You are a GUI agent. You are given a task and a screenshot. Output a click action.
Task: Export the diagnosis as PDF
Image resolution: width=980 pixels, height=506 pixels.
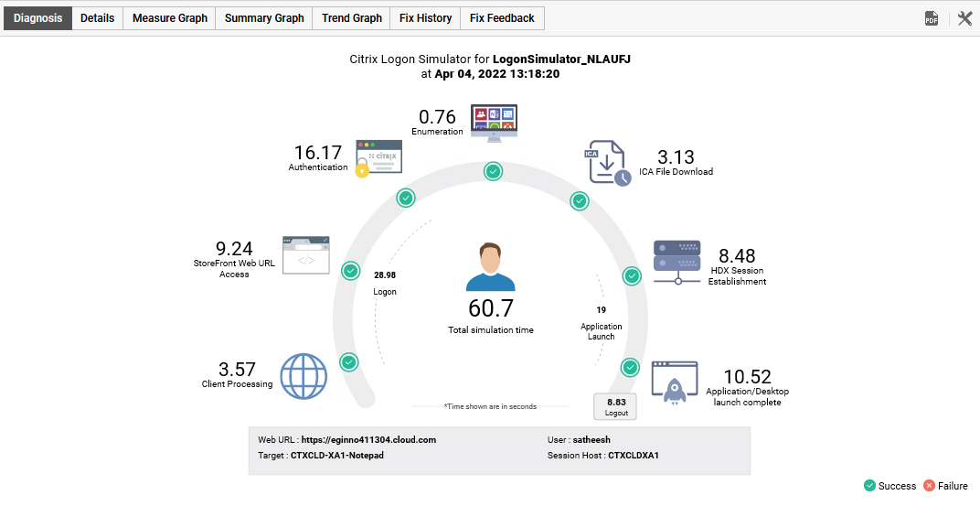pyautogui.click(x=932, y=18)
